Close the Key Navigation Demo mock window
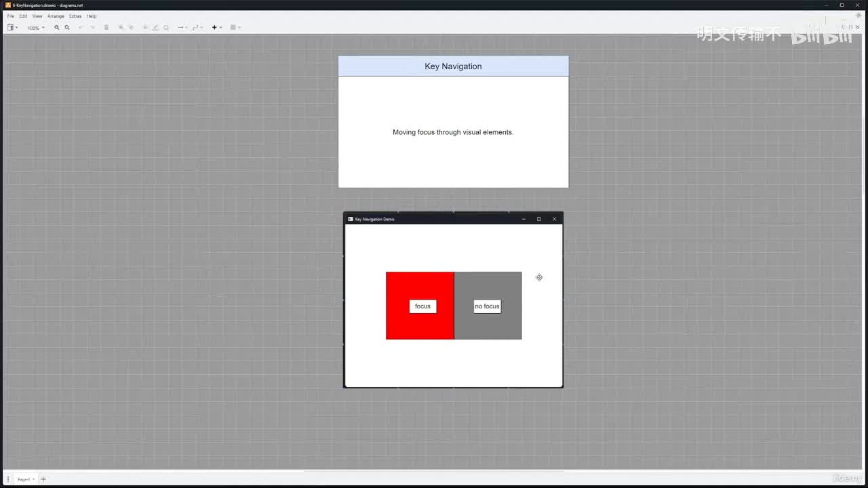Viewport: 868px width, 488px height. coord(554,219)
